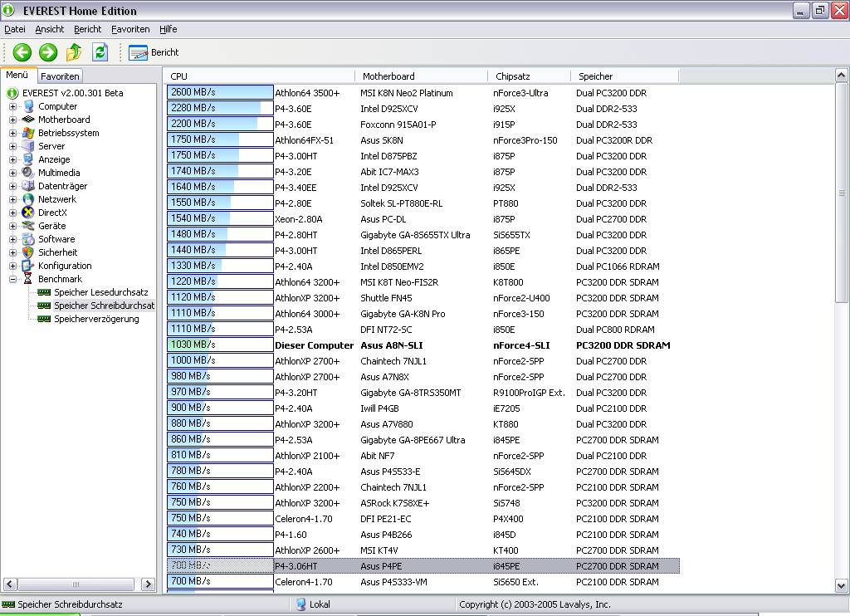Sort by the Motherboard column header
The width and height of the screenshot is (850, 616).
coord(421,76)
